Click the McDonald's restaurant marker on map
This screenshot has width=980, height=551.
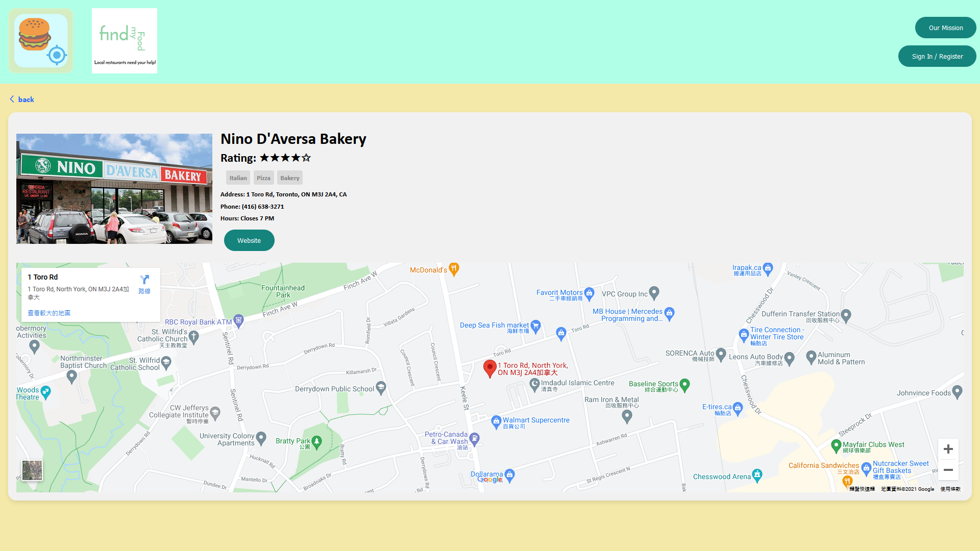pyautogui.click(x=454, y=269)
